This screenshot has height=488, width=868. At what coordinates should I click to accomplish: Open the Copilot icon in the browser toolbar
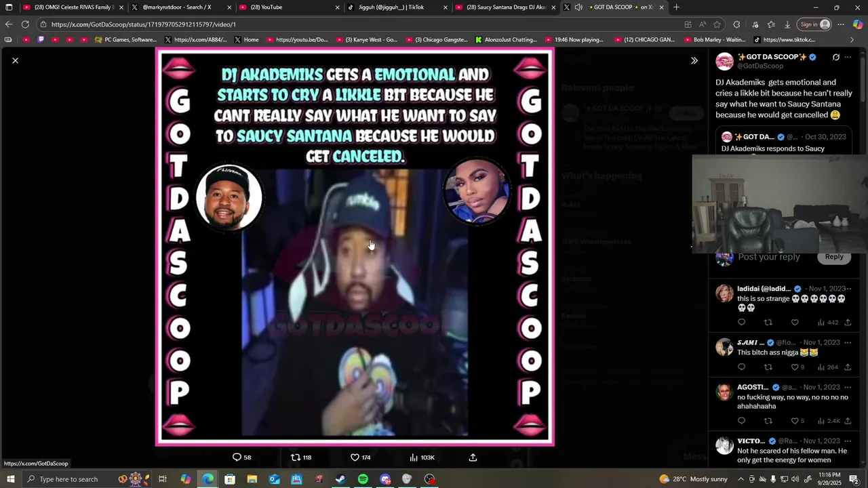coord(858,24)
